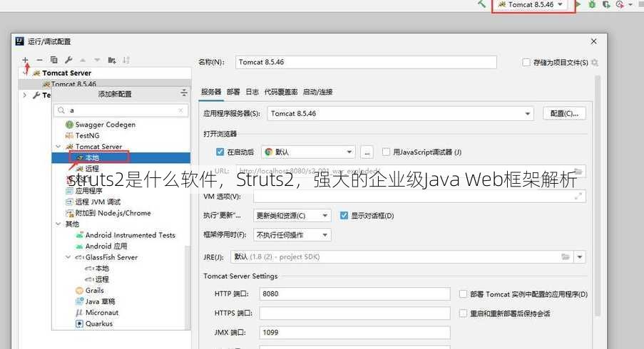The image size is (644, 349).
Task: Click the expand icon in VM options field
Action: coord(578,196)
